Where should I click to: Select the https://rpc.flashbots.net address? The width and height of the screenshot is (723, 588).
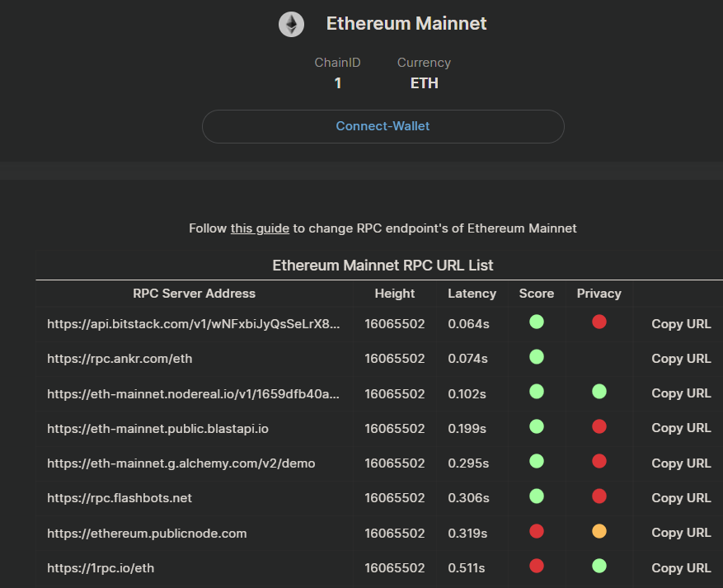[120, 498]
